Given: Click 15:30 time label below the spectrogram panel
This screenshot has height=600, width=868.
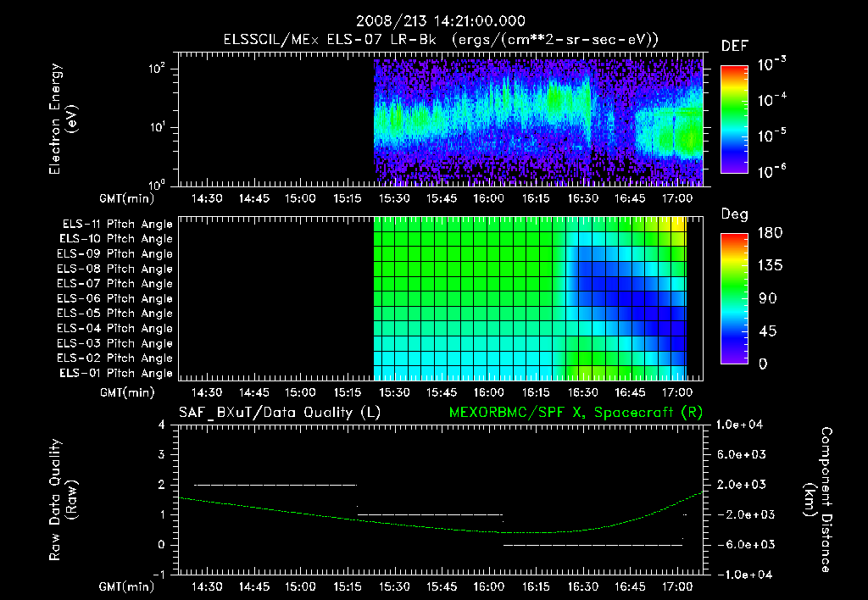Looking at the screenshot, I should point(395,198).
